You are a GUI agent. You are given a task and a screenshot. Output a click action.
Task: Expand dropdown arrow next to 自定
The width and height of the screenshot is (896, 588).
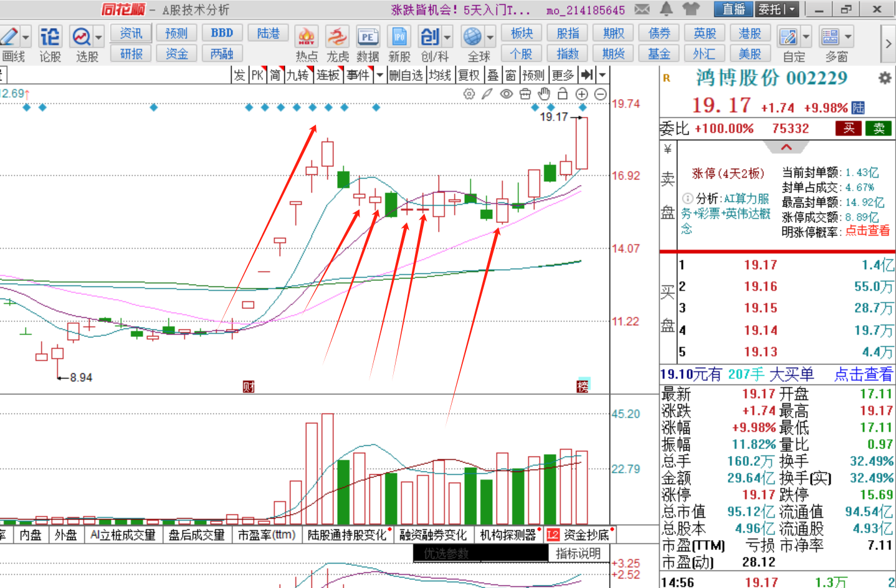(x=806, y=37)
